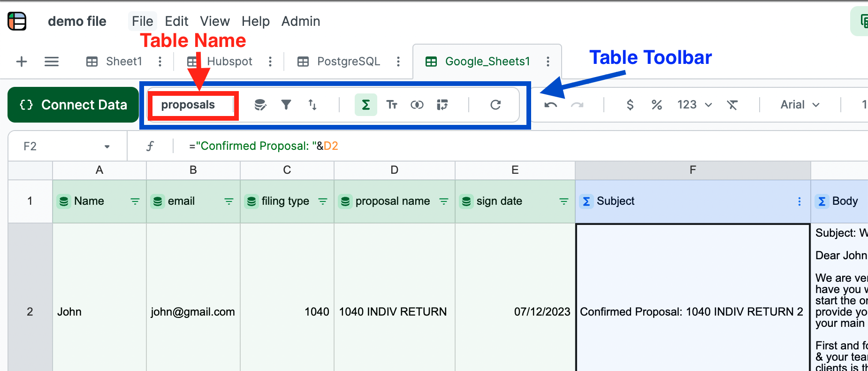Undo the last action
The image size is (868, 371).
click(x=551, y=105)
